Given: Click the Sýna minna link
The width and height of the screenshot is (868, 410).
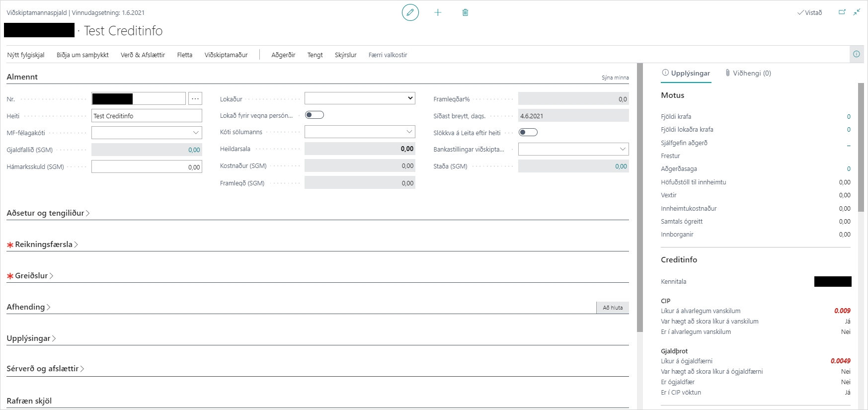Looking at the screenshot, I should [615, 78].
